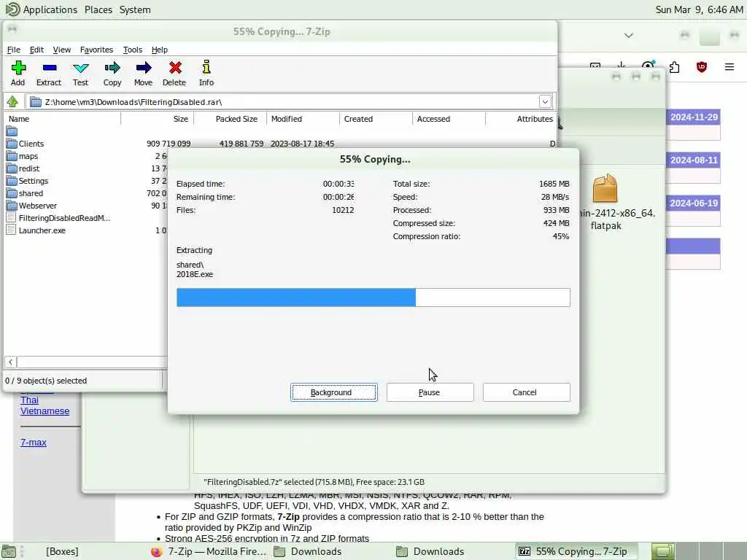747x560 pixels.
Task: Select the shared folder icon
Action: (12, 192)
